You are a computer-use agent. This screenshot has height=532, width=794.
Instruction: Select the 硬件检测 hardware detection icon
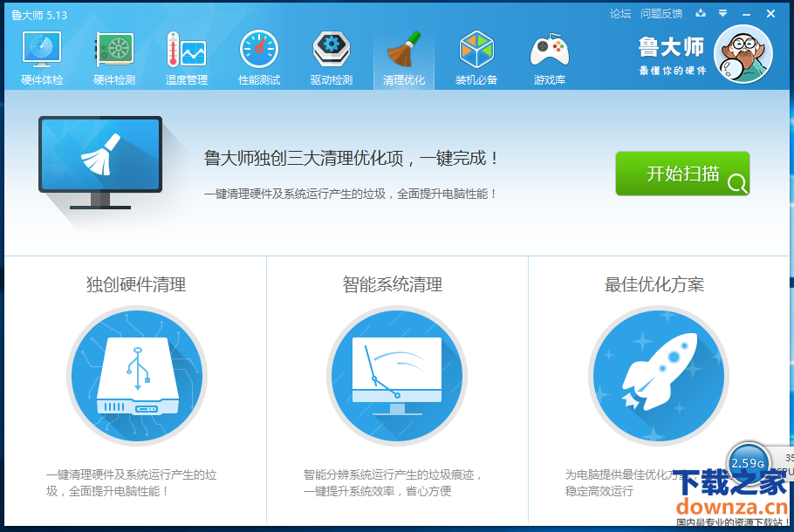coord(114,58)
